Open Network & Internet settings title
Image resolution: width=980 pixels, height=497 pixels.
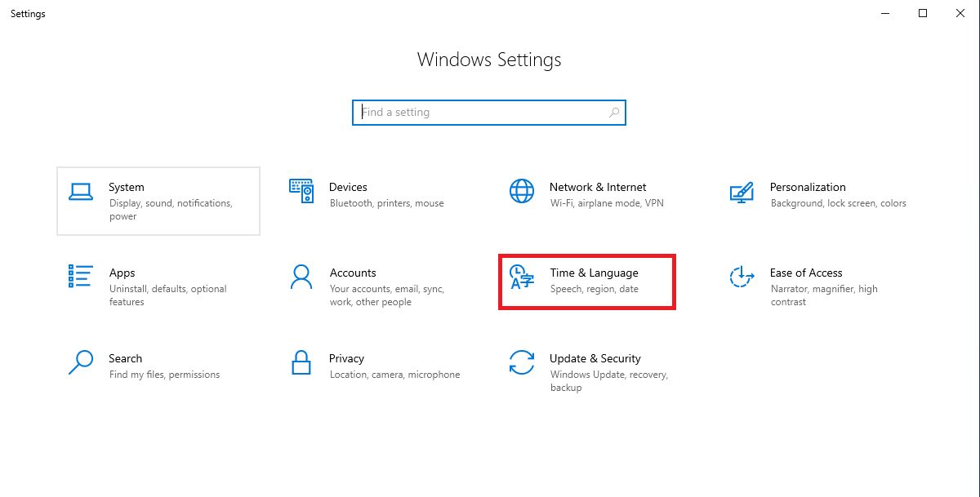pos(598,187)
